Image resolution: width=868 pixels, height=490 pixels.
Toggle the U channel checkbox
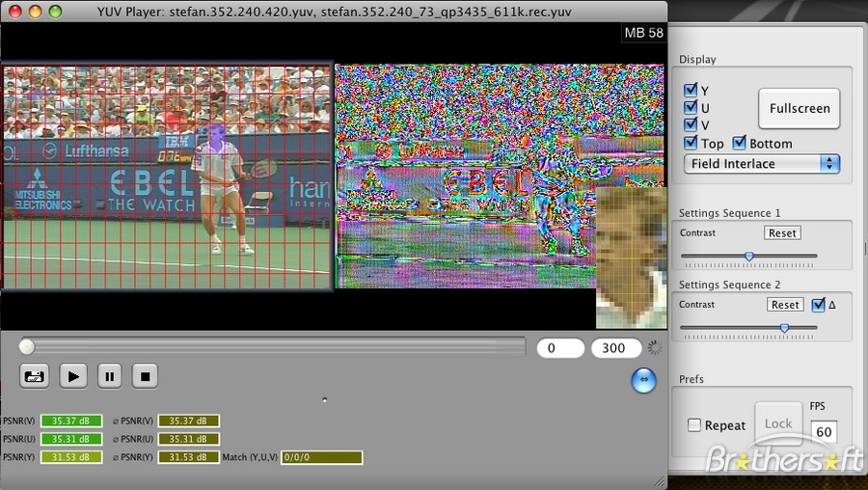point(691,107)
